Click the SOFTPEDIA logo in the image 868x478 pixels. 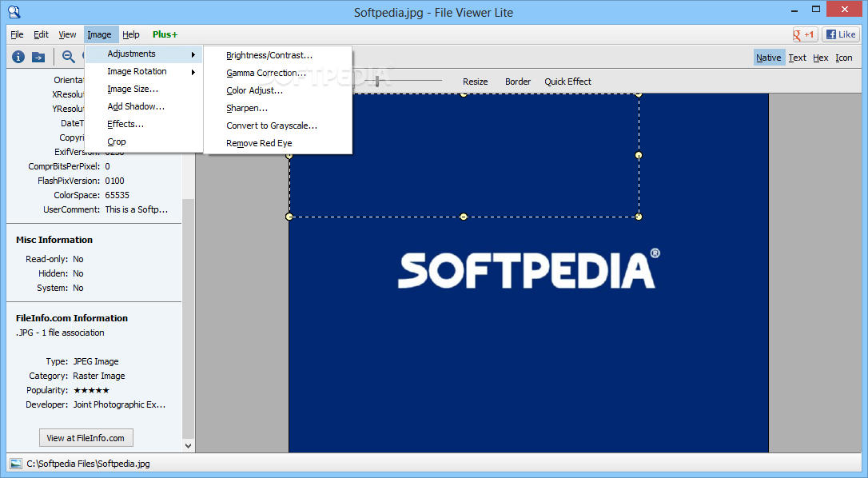[x=528, y=269]
